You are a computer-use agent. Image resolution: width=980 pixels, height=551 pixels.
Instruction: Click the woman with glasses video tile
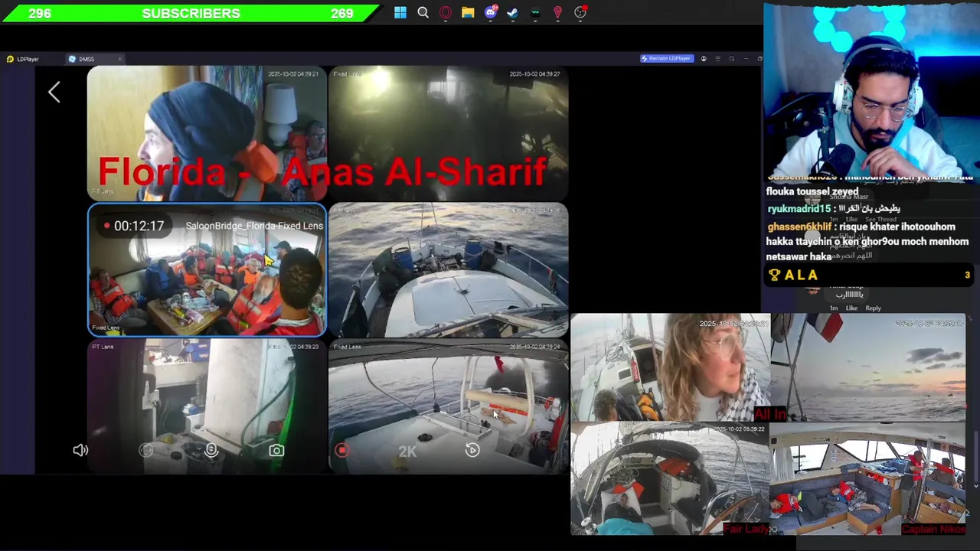pos(670,368)
